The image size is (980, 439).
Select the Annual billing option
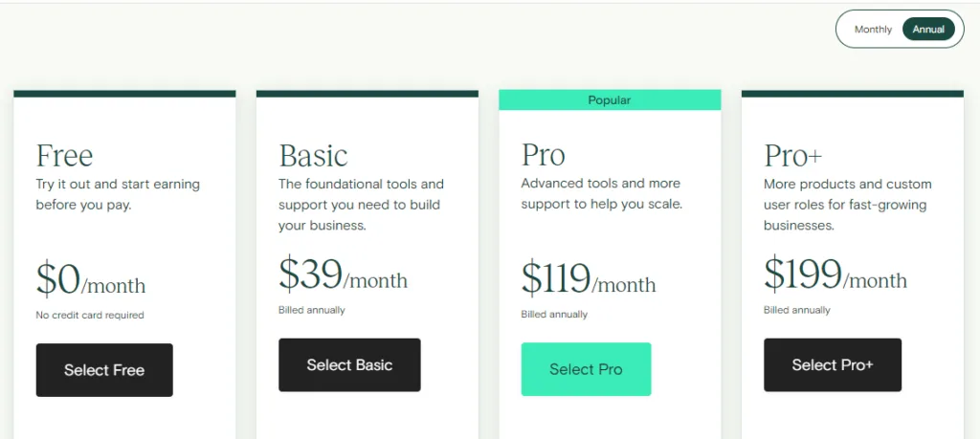click(928, 30)
